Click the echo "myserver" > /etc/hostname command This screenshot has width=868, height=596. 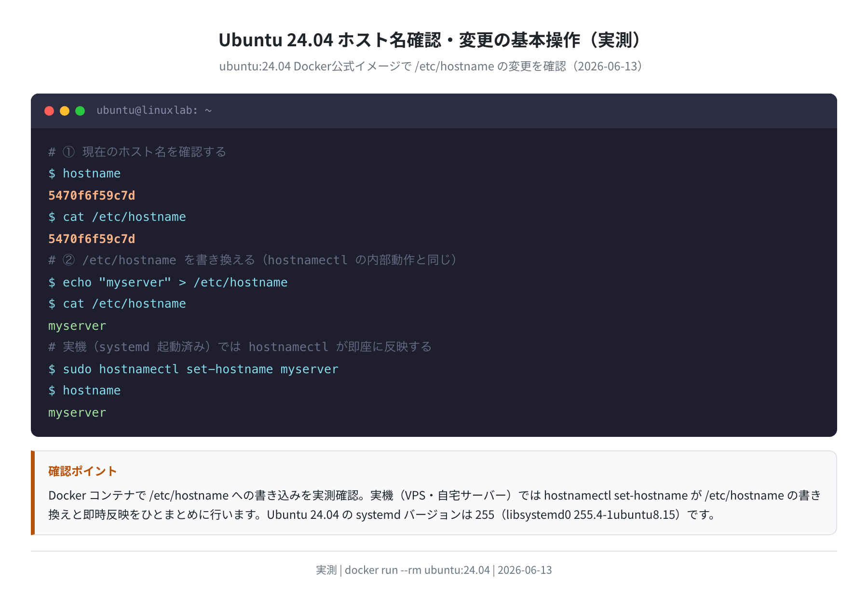coord(168,283)
